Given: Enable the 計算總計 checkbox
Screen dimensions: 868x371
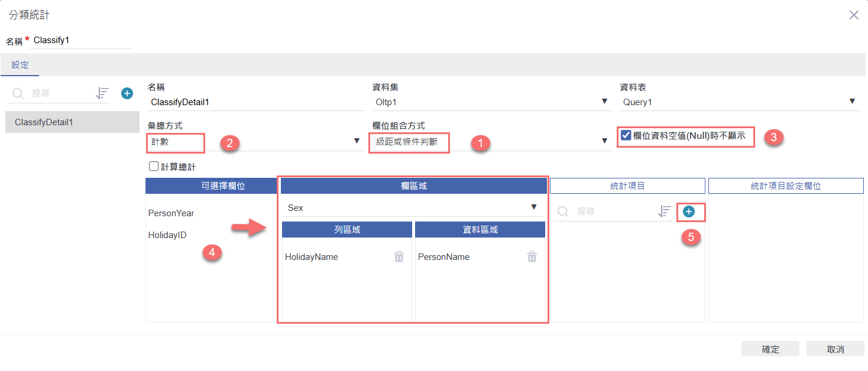Looking at the screenshot, I should (154, 167).
